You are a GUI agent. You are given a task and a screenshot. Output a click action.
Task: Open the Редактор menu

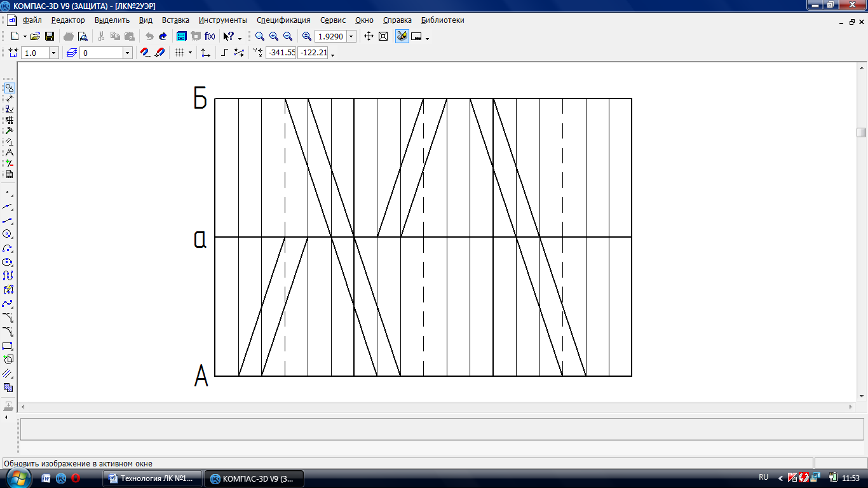point(68,20)
